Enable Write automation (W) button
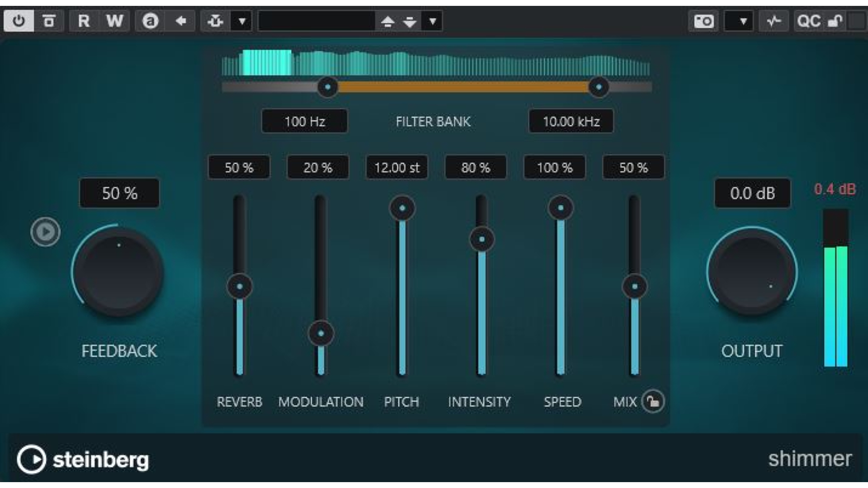 114,21
